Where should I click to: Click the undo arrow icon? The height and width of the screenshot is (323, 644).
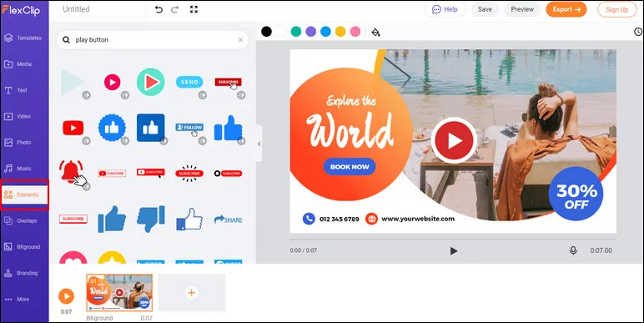159,9
